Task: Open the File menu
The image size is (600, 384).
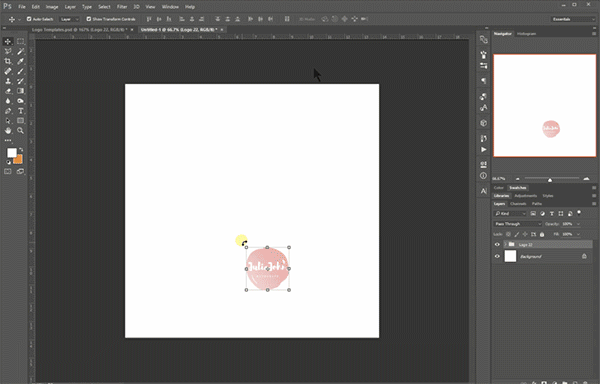Action: pos(22,7)
